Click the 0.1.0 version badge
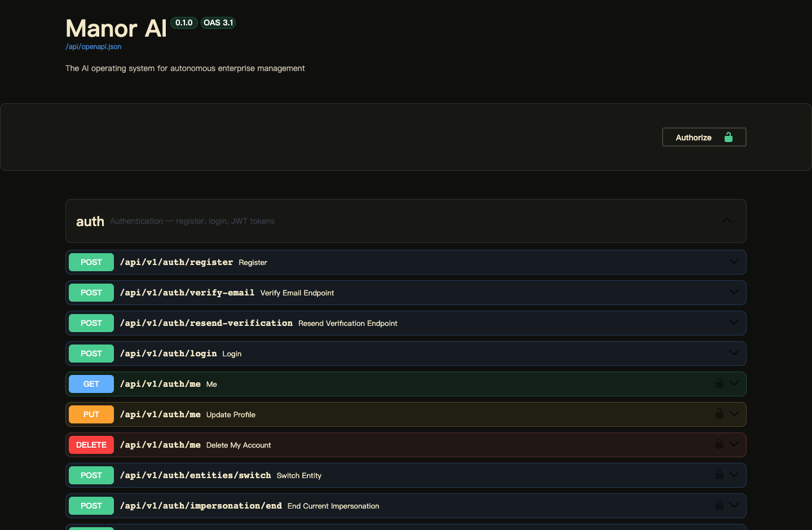 tap(184, 23)
